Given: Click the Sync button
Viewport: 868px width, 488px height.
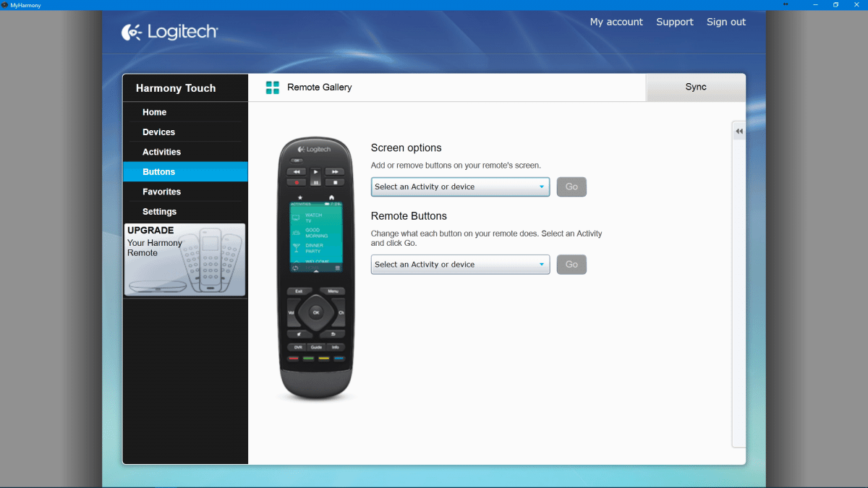Looking at the screenshot, I should [695, 87].
